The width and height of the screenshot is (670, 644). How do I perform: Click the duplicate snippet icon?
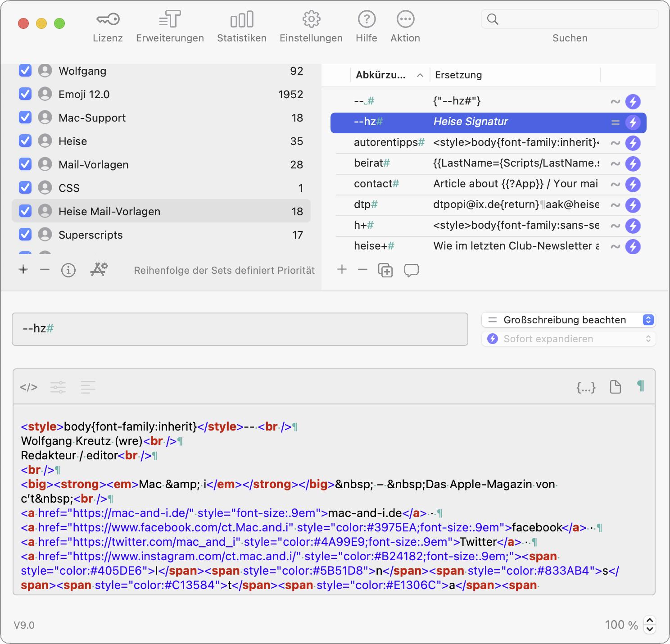coord(385,270)
